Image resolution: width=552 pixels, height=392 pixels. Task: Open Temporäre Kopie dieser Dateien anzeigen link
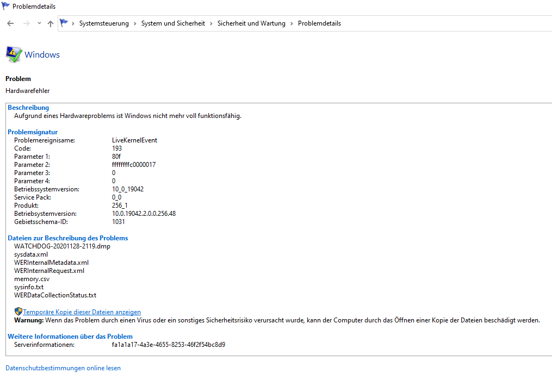(82, 312)
